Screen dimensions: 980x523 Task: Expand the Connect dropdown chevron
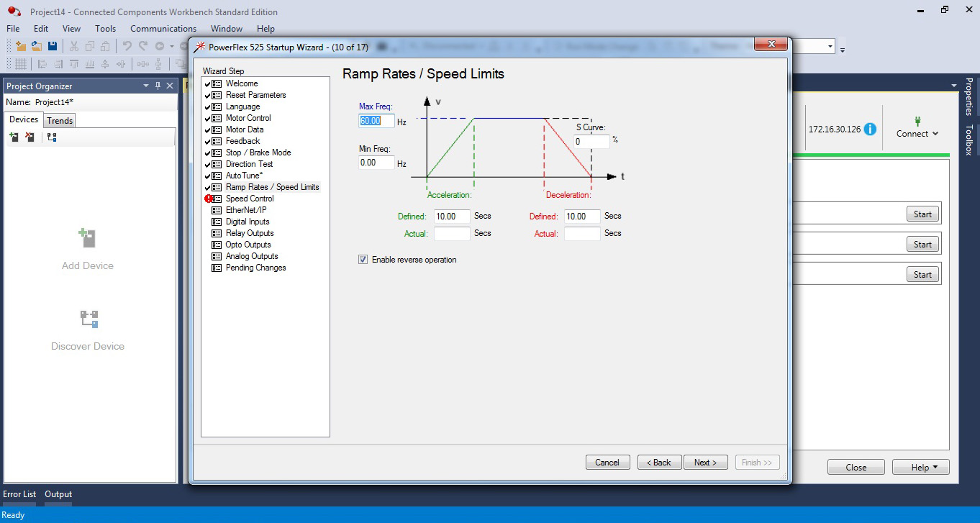pyautogui.click(x=935, y=134)
